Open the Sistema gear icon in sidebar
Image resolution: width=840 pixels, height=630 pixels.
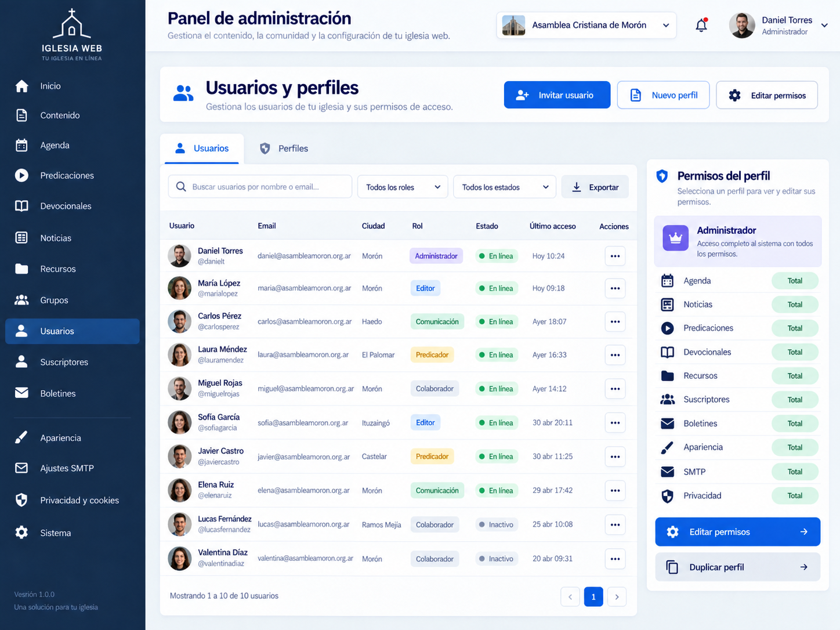21,533
